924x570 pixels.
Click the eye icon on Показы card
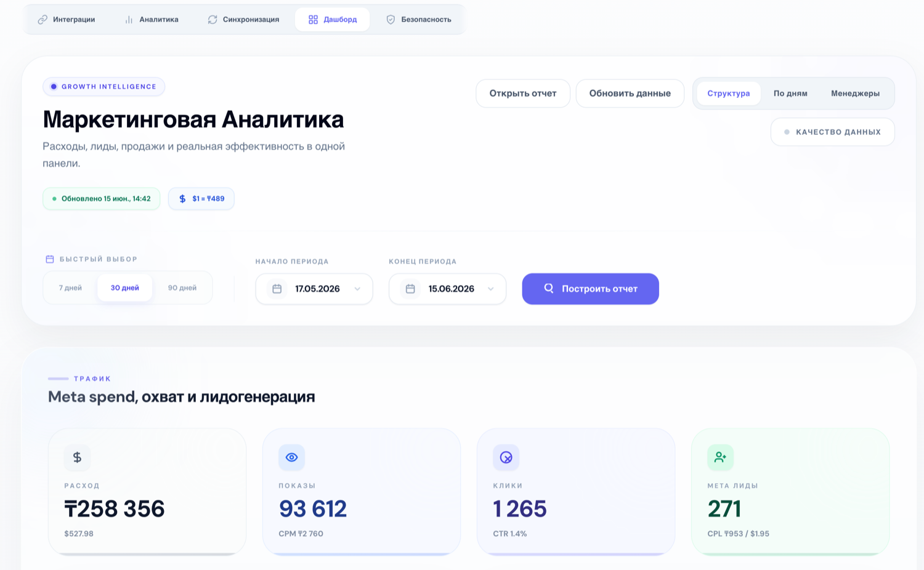point(291,457)
